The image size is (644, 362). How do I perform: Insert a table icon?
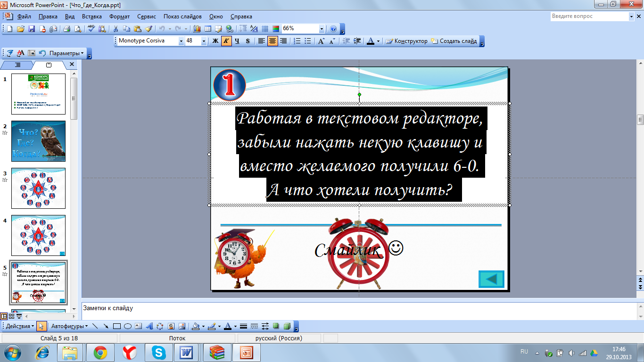(x=208, y=29)
